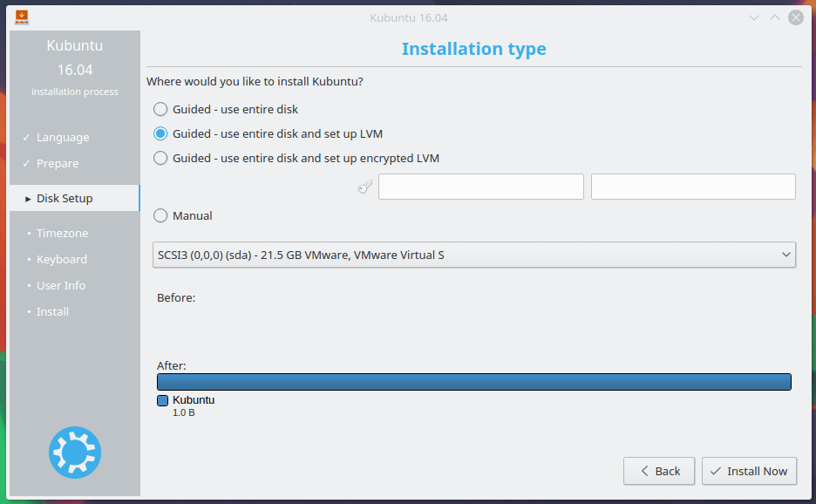Close the Kubuntu installer window

pyautogui.click(x=796, y=17)
